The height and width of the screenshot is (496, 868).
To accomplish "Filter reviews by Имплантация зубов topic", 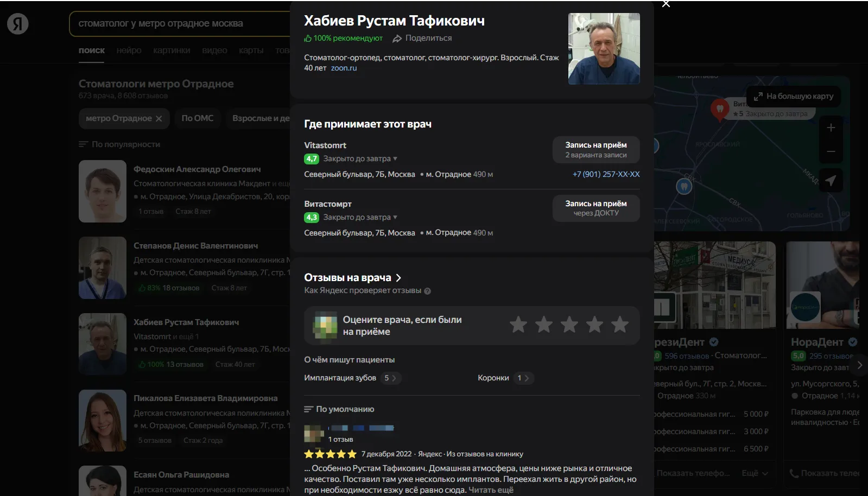I will pos(353,378).
